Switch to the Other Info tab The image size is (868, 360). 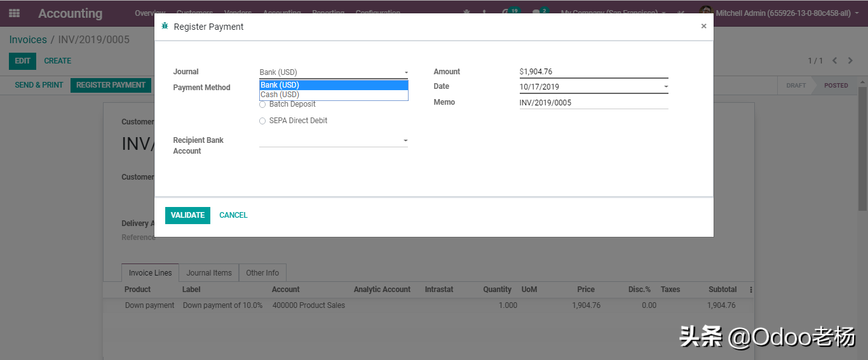point(262,273)
